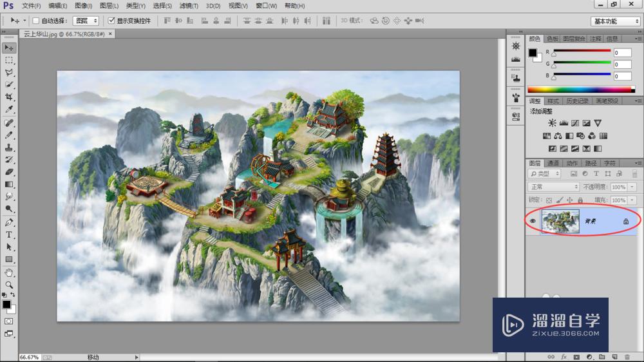The width and height of the screenshot is (644, 362).
Task: Click the 背景 layer thumbnail
Action: (x=560, y=221)
